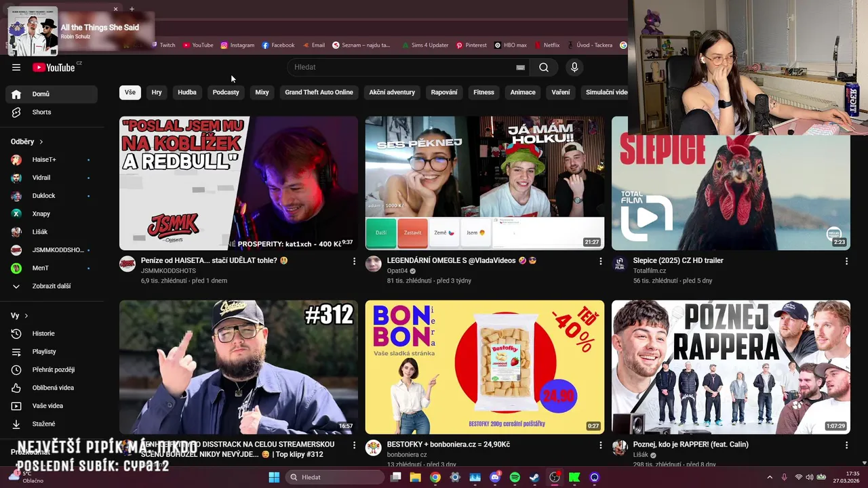868x488 pixels.
Task: Open HBO max bookmark
Action: [511, 45]
